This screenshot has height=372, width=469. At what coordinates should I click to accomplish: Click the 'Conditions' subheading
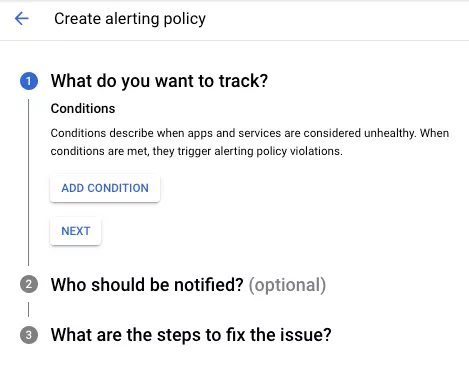(x=83, y=109)
